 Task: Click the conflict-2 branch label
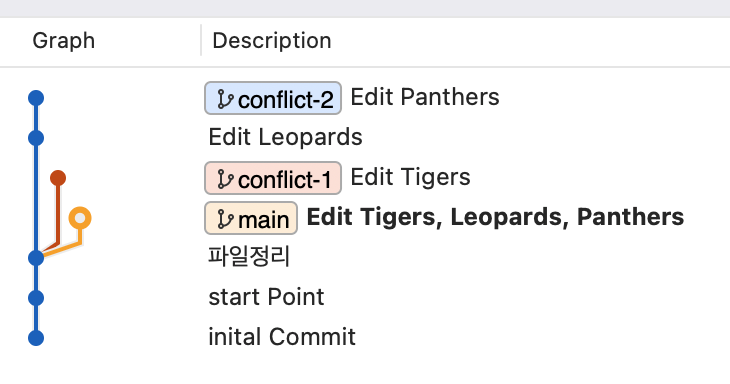(273, 98)
